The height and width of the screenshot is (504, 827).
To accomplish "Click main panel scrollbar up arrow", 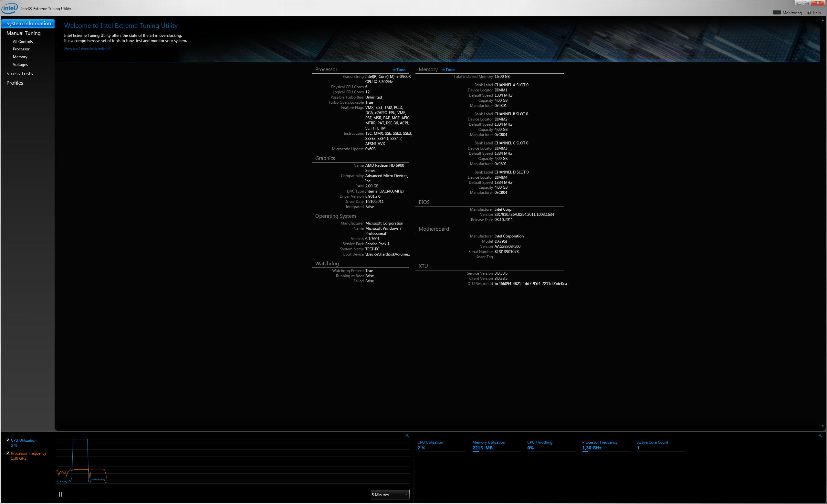I will [822, 20].
